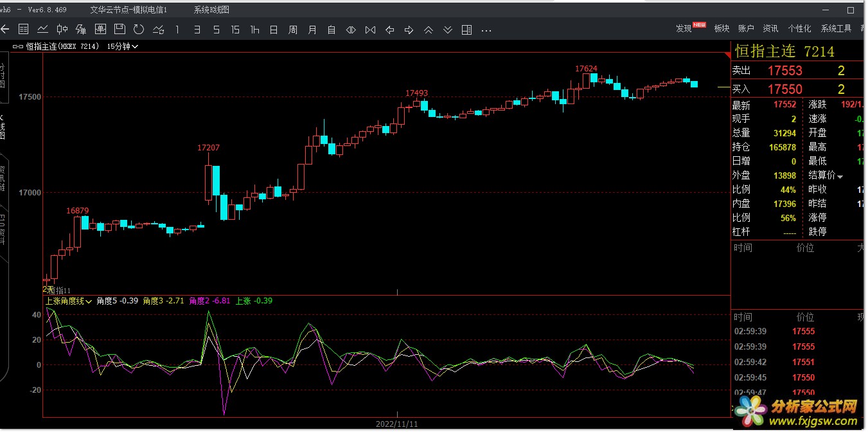Open the 板块 menu
Viewport: 868px width, 432px height.
(x=722, y=28)
